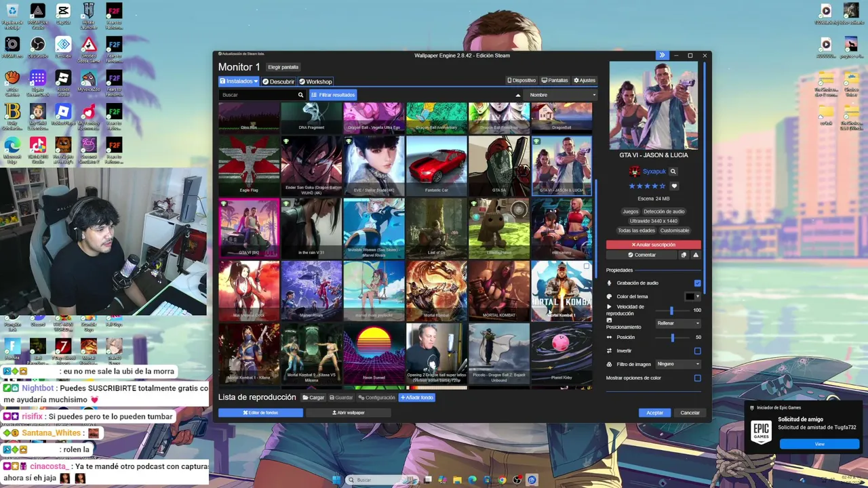Click the Juegos tag
868x488 pixels.
[x=631, y=212]
